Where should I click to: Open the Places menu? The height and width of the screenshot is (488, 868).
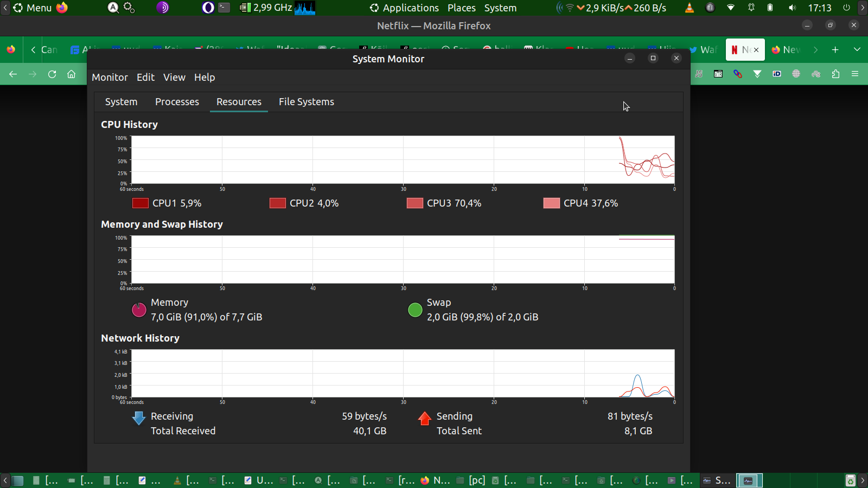click(462, 8)
